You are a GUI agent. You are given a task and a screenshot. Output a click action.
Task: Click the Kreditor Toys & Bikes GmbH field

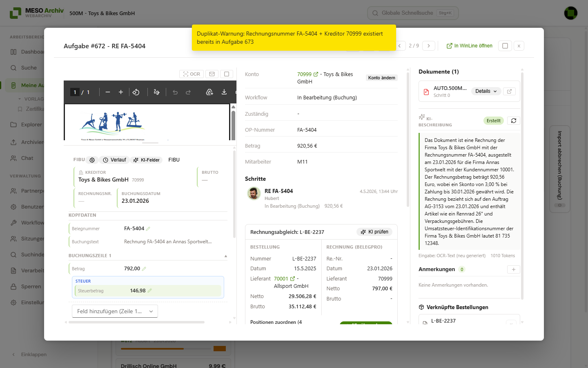pos(134,177)
